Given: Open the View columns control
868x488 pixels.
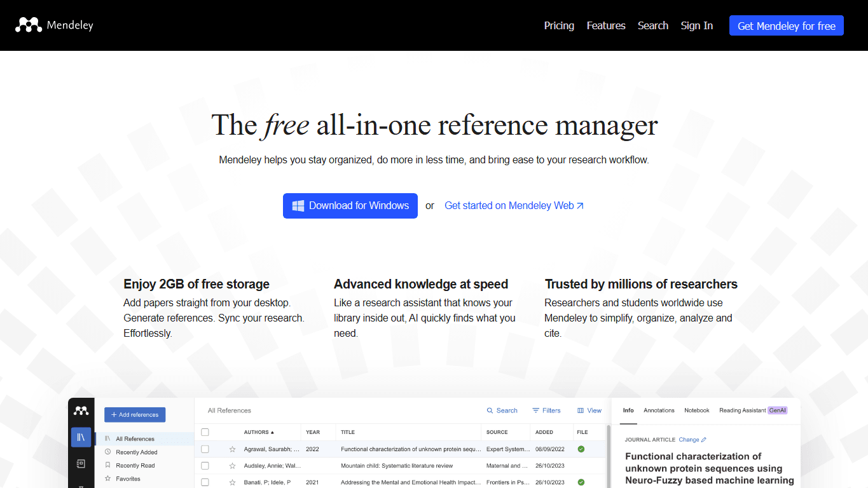Looking at the screenshot, I should tap(589, 410).
